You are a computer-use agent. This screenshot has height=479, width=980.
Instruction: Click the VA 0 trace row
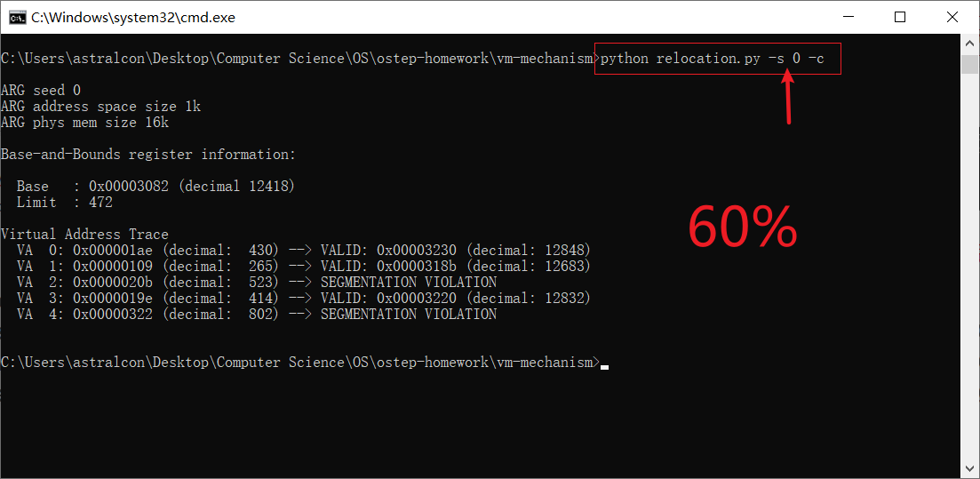(x=304, y=250)
